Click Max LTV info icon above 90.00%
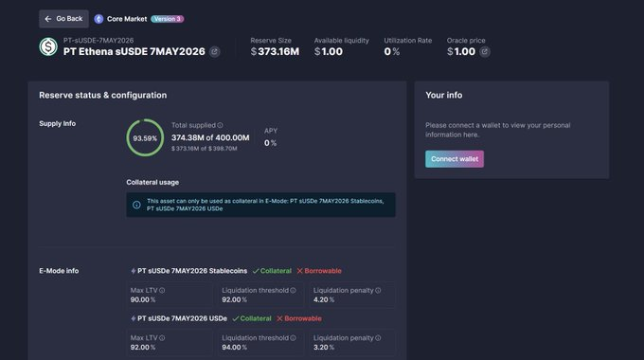The image size is (644, 360). point(162,291)
